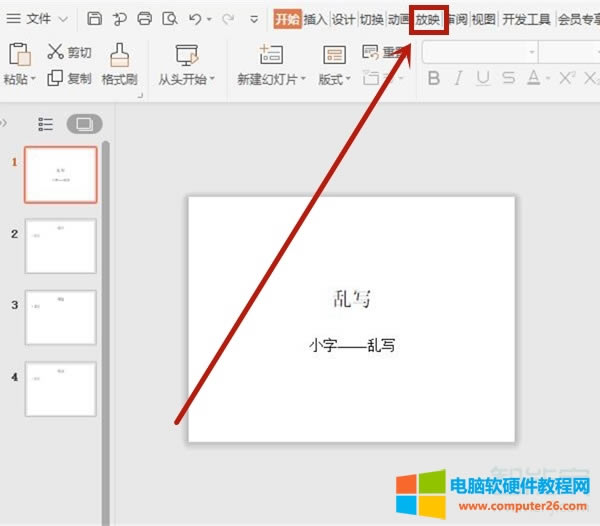Click the Save icon in quick access toolbar
Image resolution: width=600 pixels, height=526 pixels.
(x=94, y=18)
